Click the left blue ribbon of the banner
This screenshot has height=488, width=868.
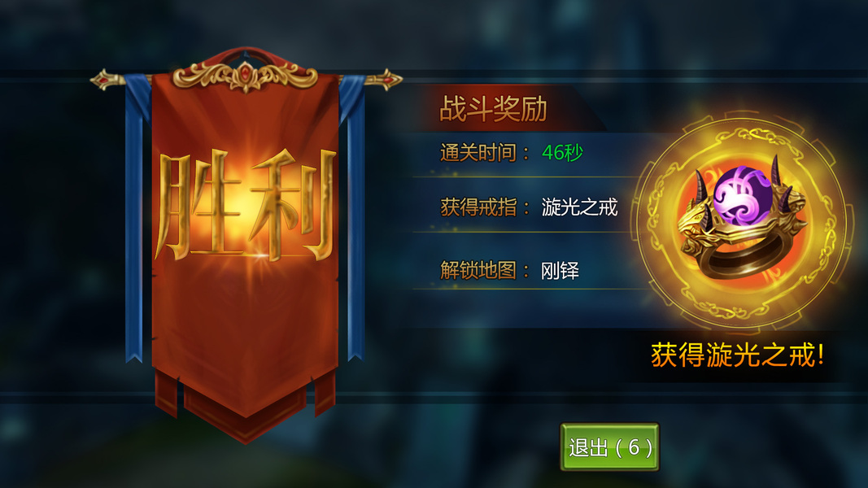tap(136, 216)
